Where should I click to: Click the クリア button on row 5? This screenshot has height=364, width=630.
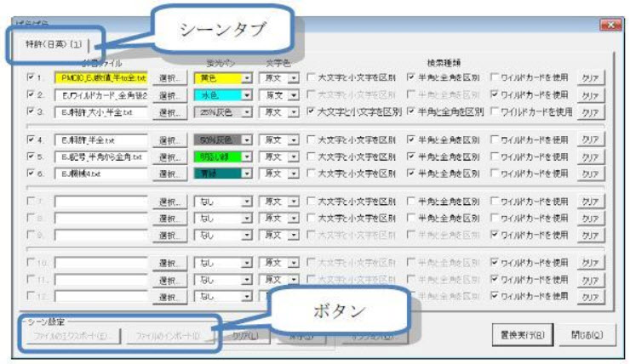pyautogui.click(x=590, y=156)
